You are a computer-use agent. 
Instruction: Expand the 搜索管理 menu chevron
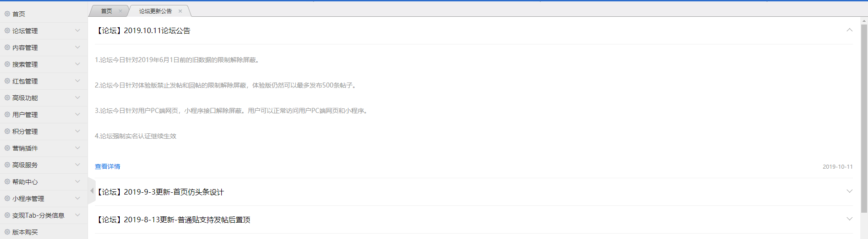(x=78, y=64)
